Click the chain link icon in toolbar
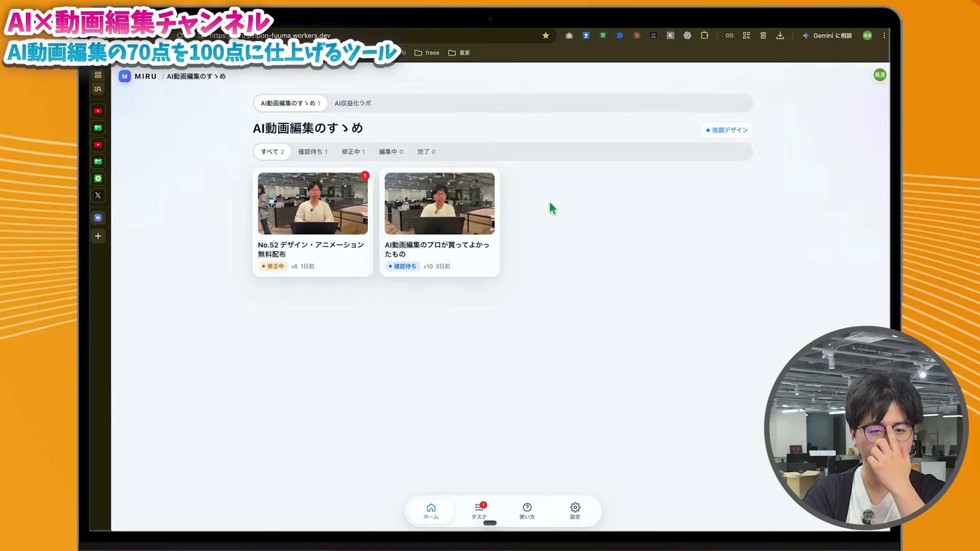Viewport: 980px width, 551px height. coord(729,35)
